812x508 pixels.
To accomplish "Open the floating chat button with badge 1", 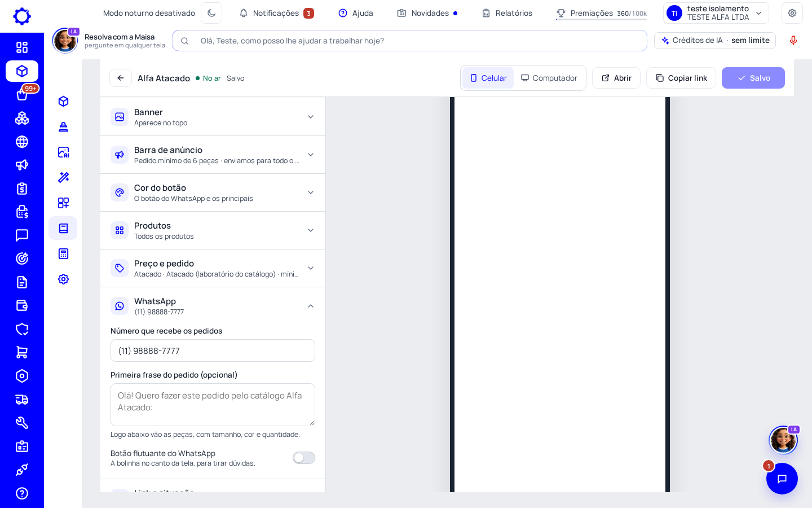I will coord(782,479).
